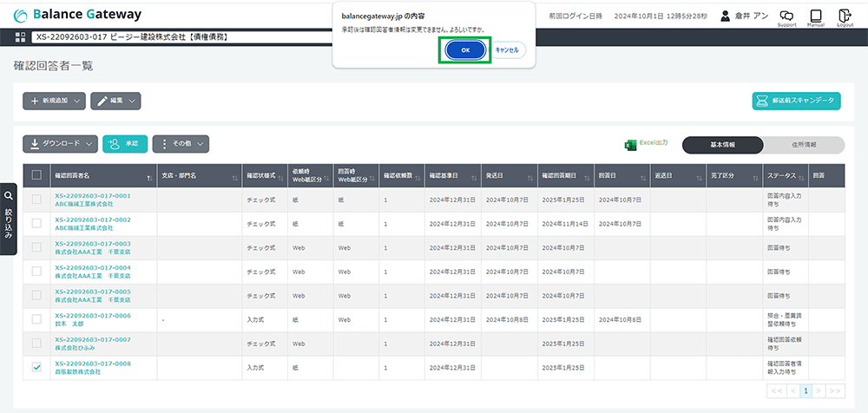Open the Support chat icon
Image resolution: width=868 pixels, height=413 pixels.
(786, 16)
